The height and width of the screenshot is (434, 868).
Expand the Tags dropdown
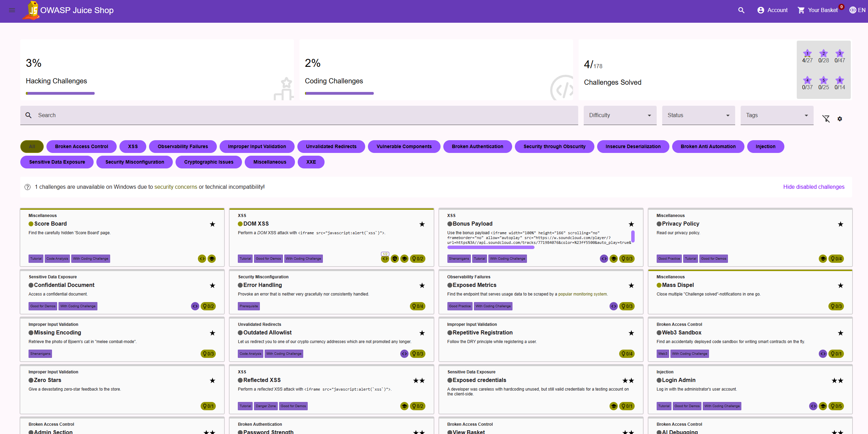click(777, 115)
